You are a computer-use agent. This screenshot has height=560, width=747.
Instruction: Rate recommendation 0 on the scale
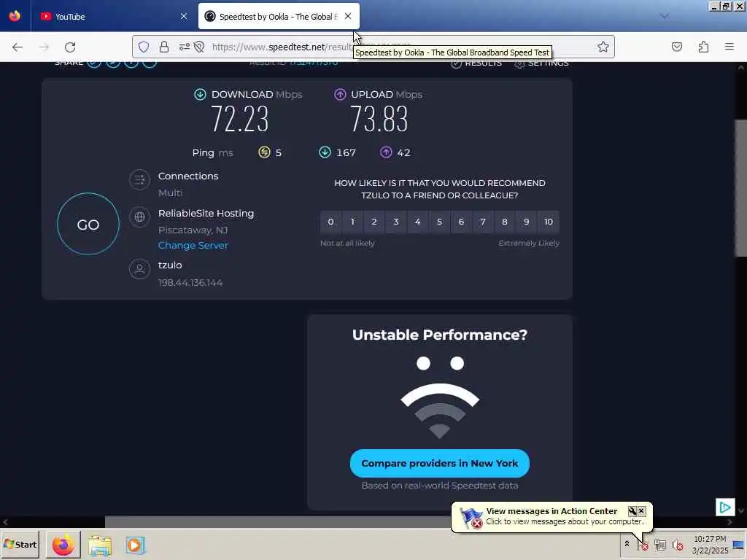pyautogui.click(x=330, y=222)
